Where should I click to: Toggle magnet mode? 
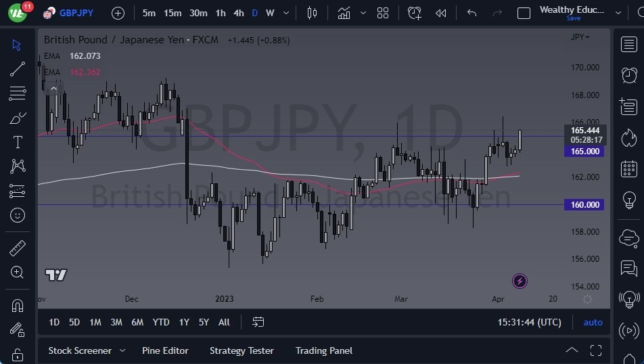click(x=17, y=305)
